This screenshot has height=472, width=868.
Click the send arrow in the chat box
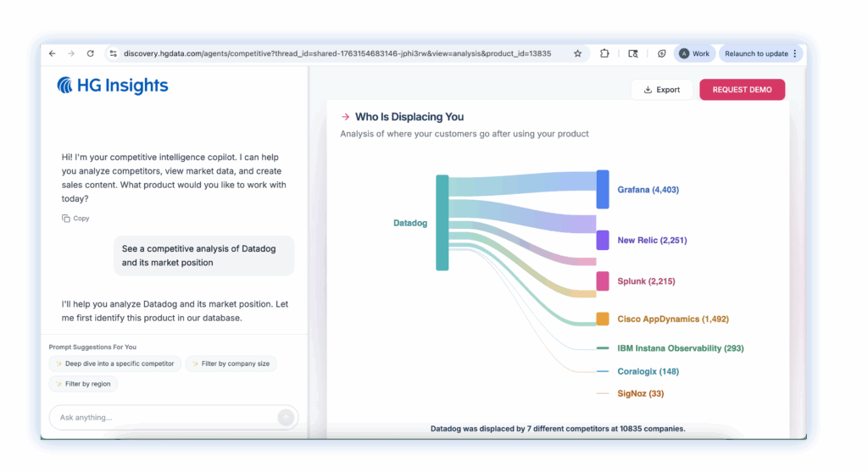click(x=286, y=417)
